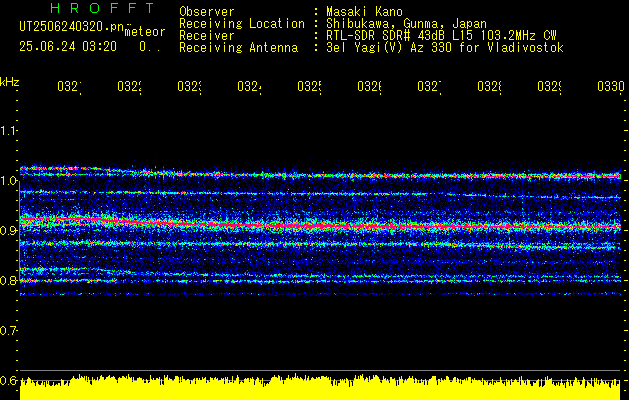Image resolution: width=629 pixels, height=400 pixels.
Task: Click the Receiving Antenna label
Action: tap(238, 47)
